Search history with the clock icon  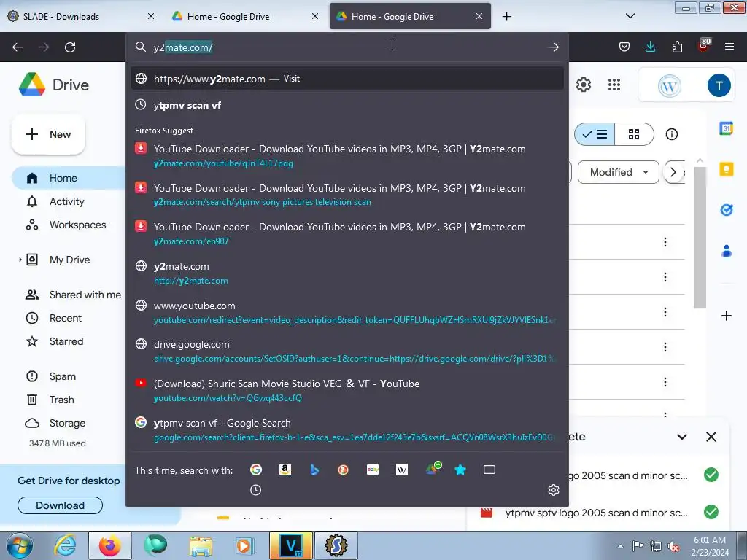coord(256,490)
